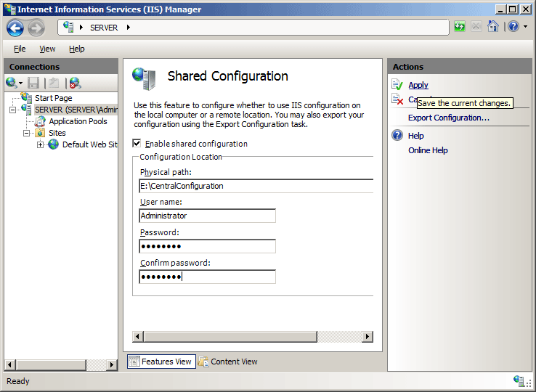536x392 pixels.
Task: Select Start Page in Connections tree
Action: tap(53, 98)
